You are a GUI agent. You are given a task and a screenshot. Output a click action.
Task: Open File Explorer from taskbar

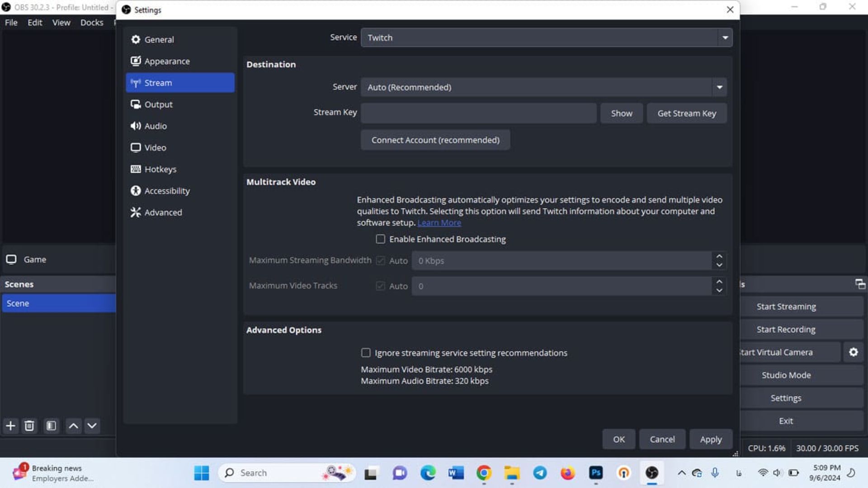(512, 473)
